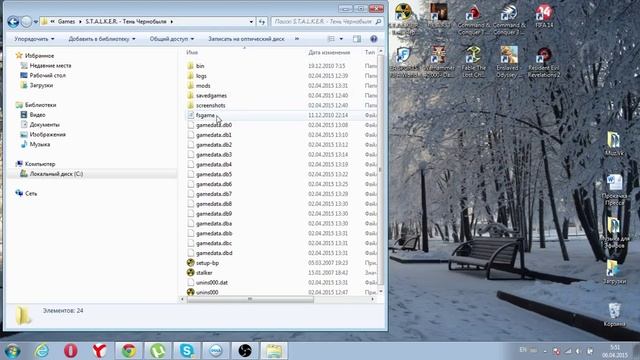The image size is (640, 360).
Task: Select the Fable The Lost Chapters shortcut
Action: [x=473, y=62]
